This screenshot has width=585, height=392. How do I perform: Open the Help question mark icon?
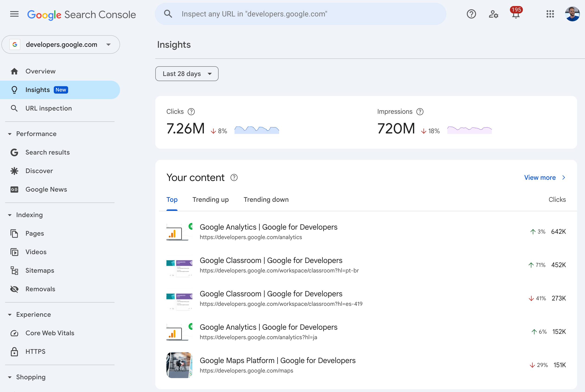(x=471, y=14)
